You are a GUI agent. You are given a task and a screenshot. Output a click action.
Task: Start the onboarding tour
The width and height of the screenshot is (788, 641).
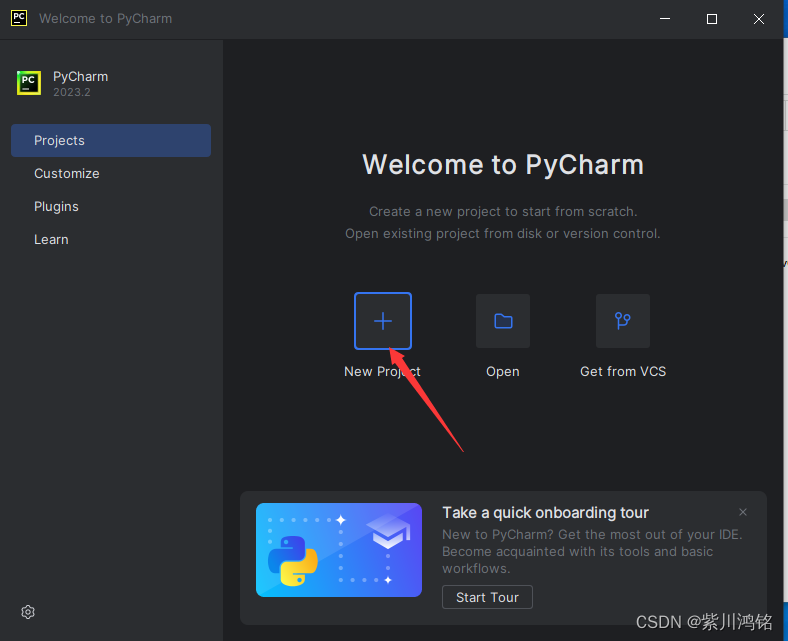coord(487,597)
